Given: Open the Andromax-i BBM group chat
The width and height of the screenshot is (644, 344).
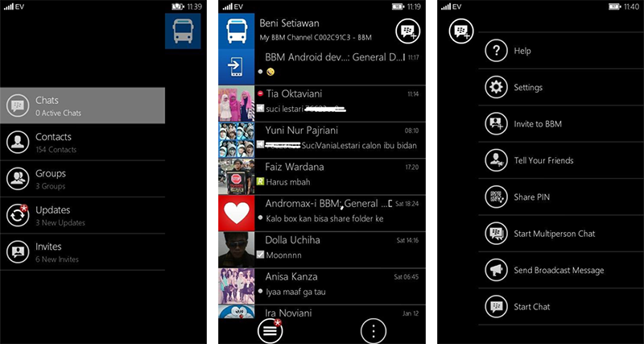Looking at the screenshot, I should [322, 213].
